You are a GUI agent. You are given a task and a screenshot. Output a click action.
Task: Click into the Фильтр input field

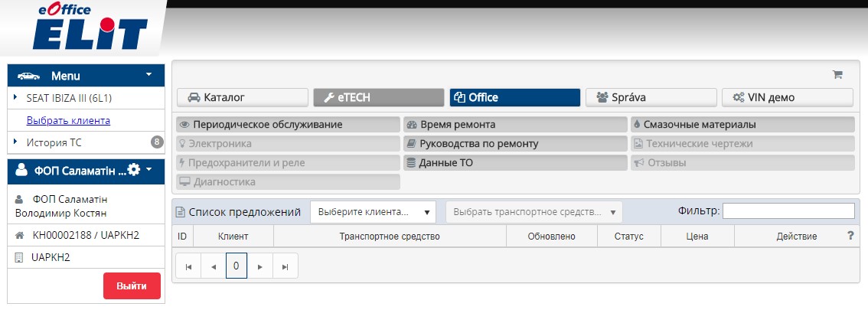coord(788,210)
